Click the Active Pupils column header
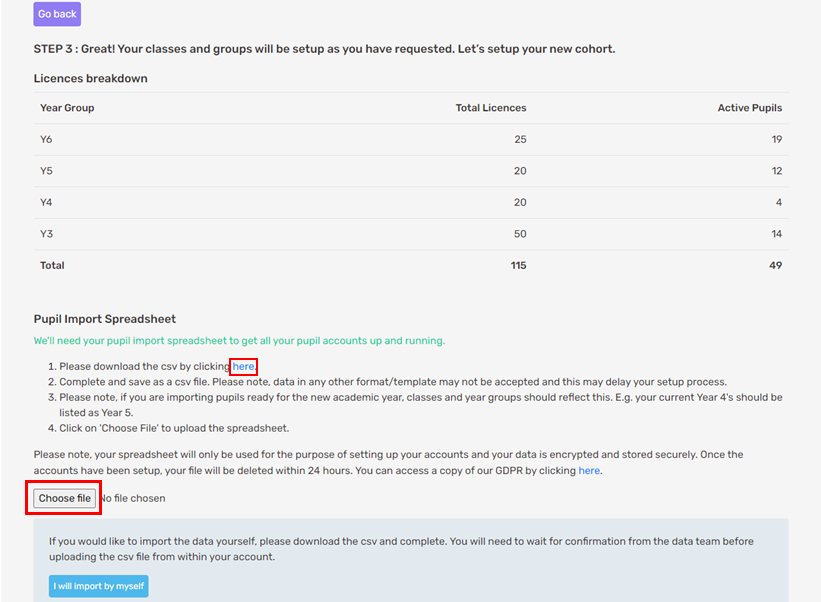The width and height of the screenshot is (821, 602). (x=749, y=108)
